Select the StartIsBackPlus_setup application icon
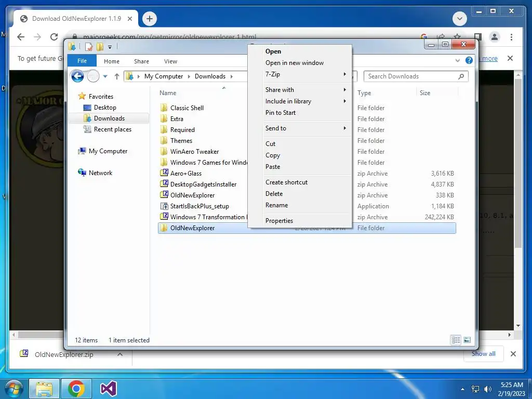This screenshot has width=532, height=399. [164, 206]
